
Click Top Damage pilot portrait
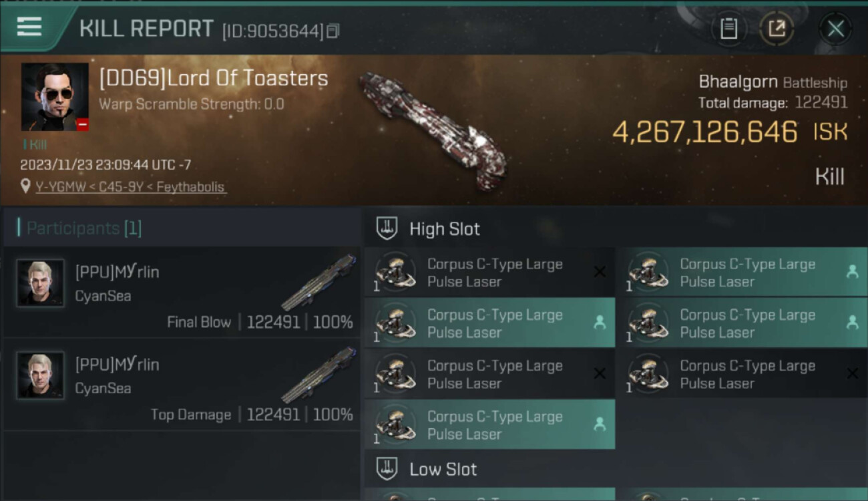41,375
